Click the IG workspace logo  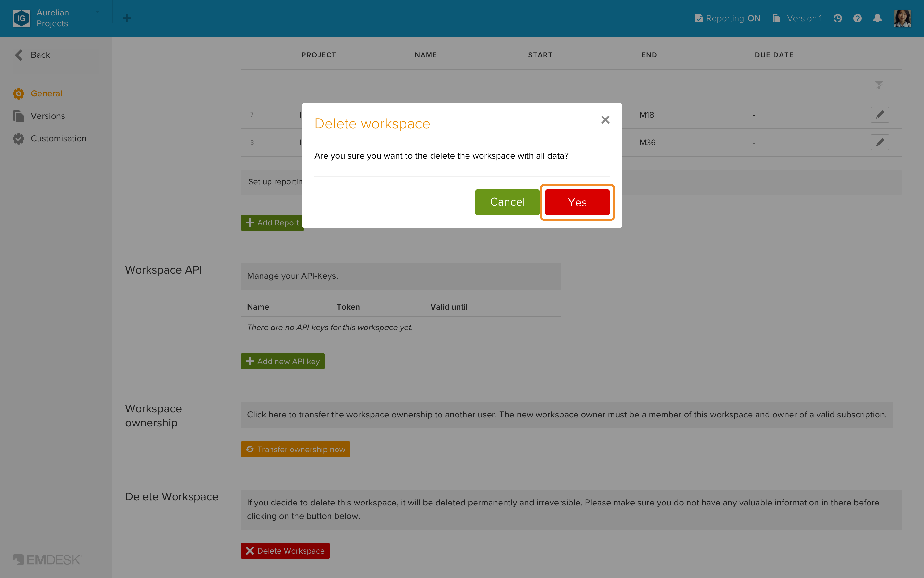point(21,18)
